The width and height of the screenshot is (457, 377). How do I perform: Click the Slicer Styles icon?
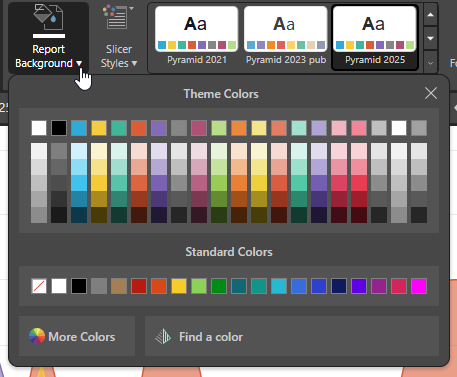(116, 17)
